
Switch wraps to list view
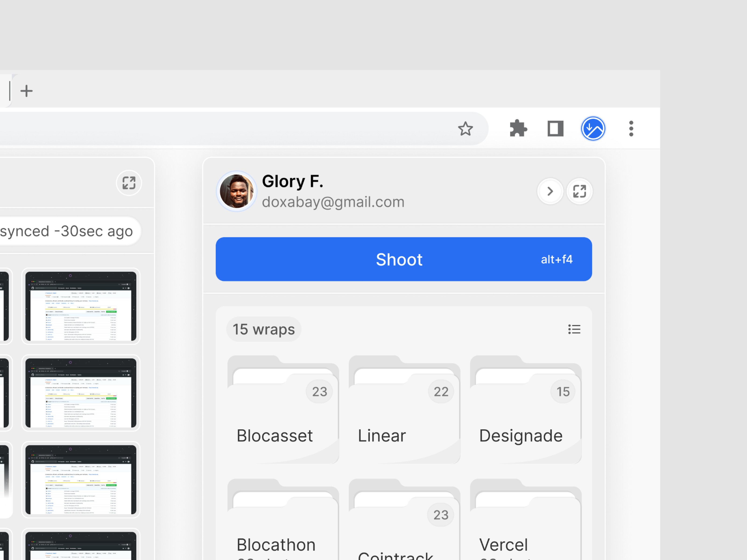[x=574, y=329]
